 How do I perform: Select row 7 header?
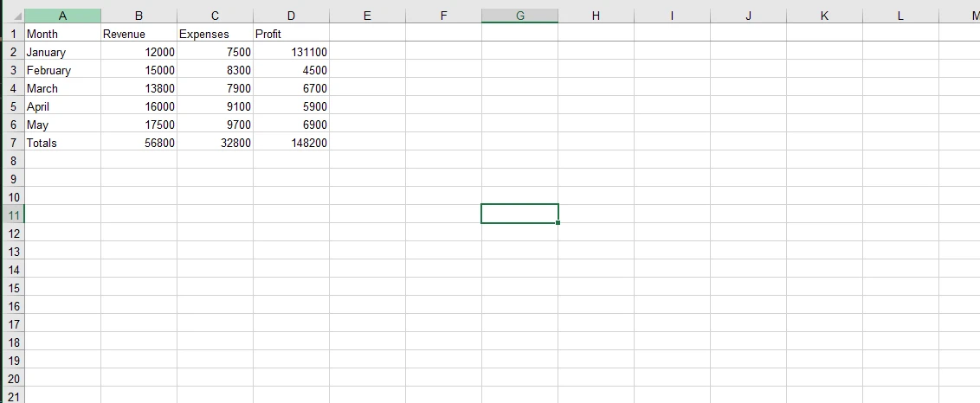point(12,143)
